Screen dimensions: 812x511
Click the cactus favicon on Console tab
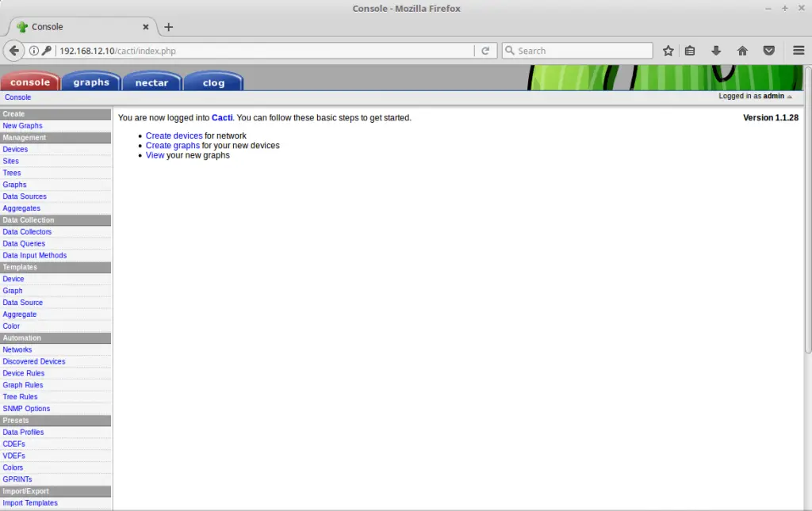[x=22, y=27]
